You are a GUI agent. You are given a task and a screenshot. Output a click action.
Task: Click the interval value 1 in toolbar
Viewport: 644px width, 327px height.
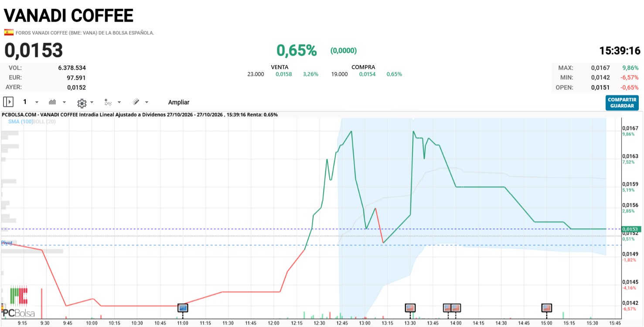pyautogui.click(x=25, y=102)
